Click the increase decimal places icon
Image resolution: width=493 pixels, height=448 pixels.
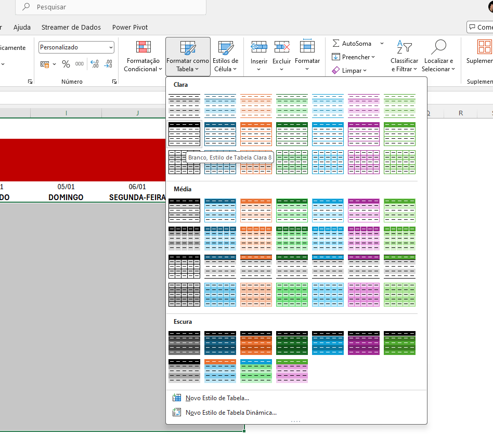coord(95,64)
